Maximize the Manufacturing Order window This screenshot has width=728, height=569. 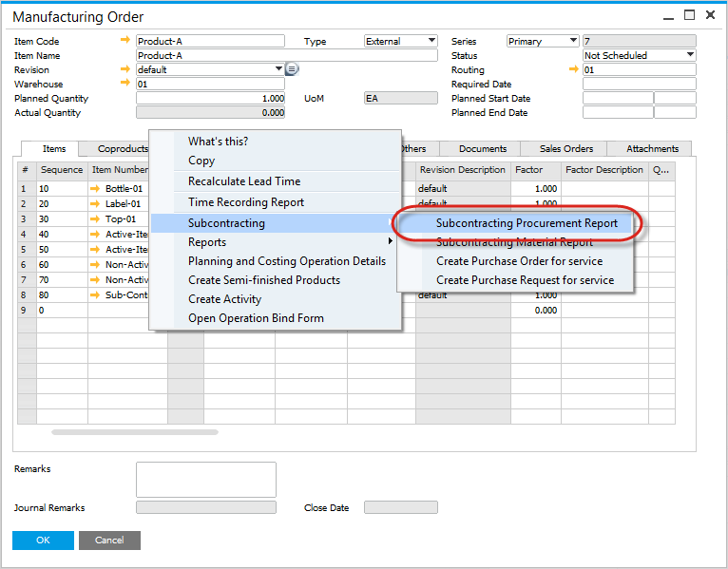pos(689,15)
